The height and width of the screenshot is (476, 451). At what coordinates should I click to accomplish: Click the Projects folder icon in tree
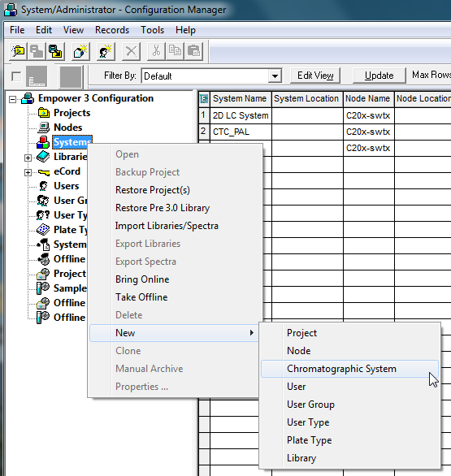pyautogui.click(x=44, y=113)
